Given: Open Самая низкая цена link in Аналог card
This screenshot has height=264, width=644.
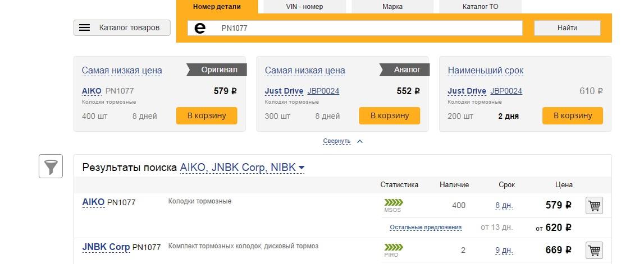Looking at the screenshot, I should point(305,71).
